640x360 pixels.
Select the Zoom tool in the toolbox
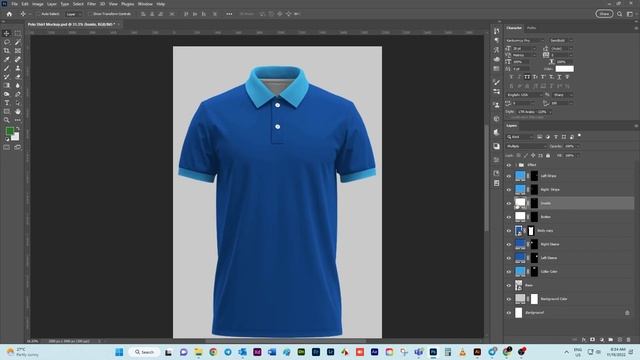pyautogui.click(x=7, y=120)
